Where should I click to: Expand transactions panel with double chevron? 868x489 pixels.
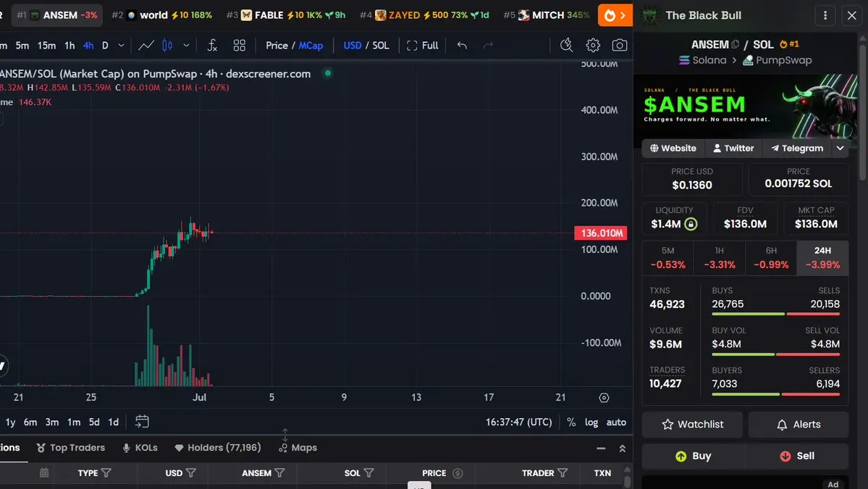pos(622,448)
